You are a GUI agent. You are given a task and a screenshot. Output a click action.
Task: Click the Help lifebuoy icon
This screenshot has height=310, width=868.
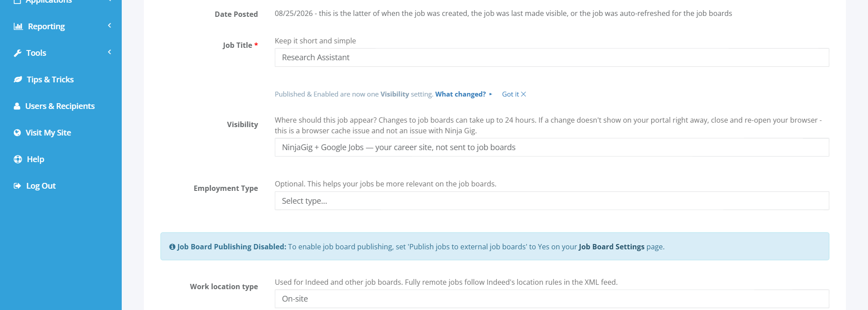click(x=18, y=159)
